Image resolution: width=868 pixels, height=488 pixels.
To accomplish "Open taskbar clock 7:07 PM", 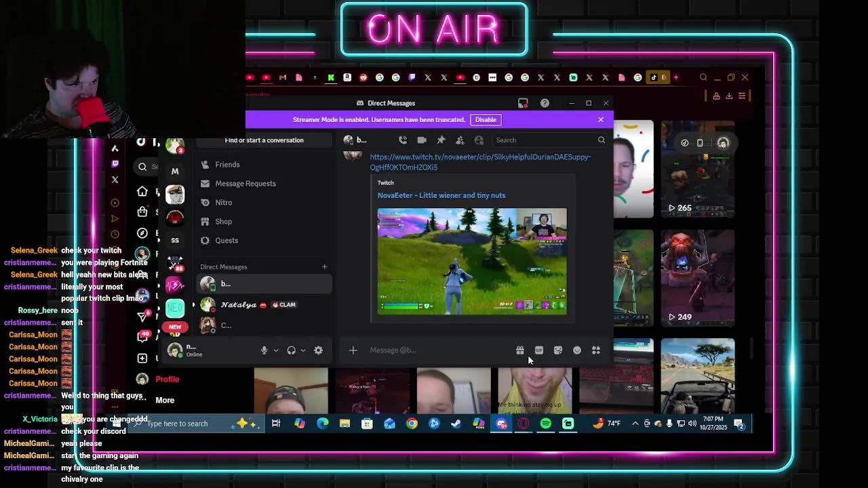I will pyautogui.click(x=713, y=424).
